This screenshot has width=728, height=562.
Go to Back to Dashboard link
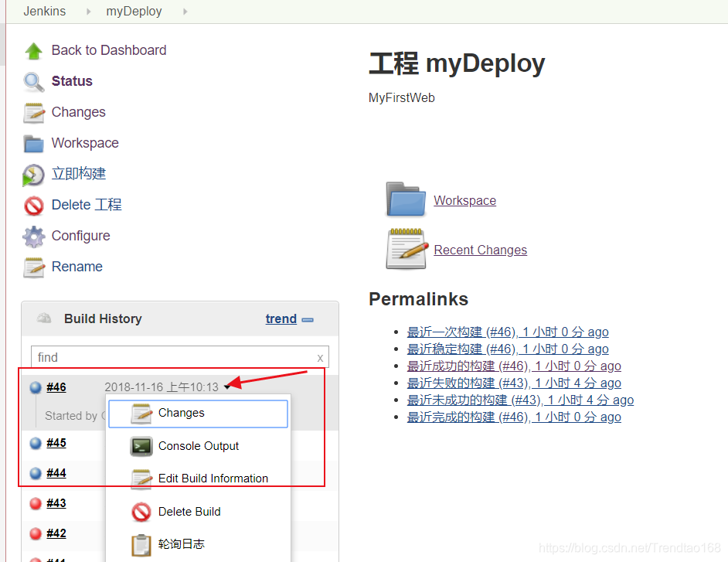109,50
